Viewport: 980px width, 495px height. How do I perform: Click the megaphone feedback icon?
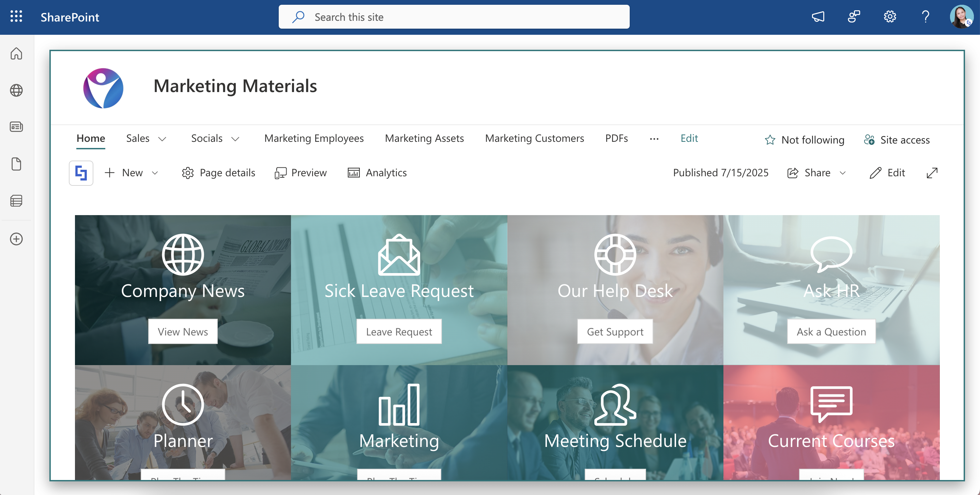point(818,17)
